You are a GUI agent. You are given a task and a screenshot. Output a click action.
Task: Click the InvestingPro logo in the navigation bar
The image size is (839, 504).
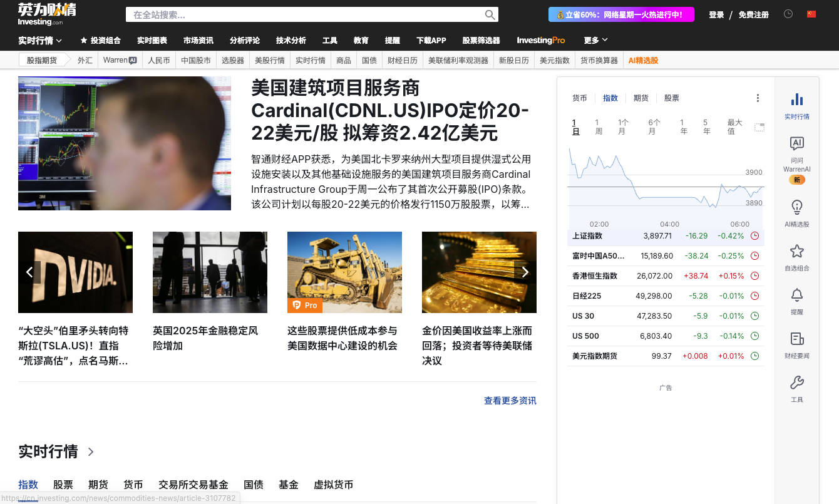coord(540,40)
